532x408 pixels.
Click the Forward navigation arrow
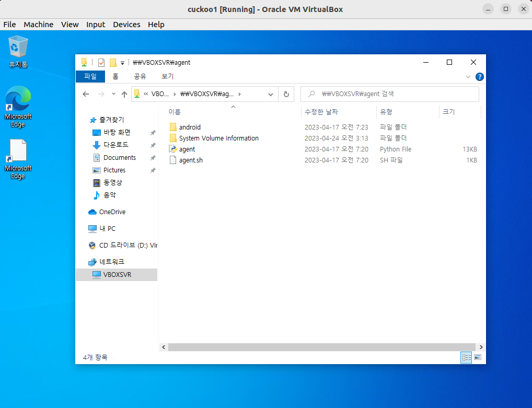(101, 94)
